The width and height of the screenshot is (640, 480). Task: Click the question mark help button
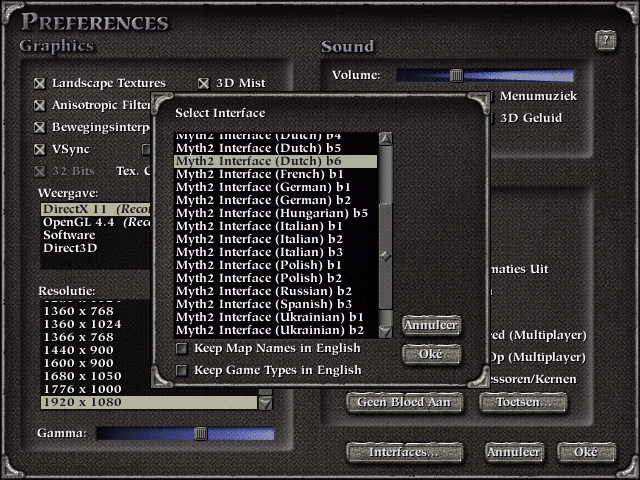point(605,40)
